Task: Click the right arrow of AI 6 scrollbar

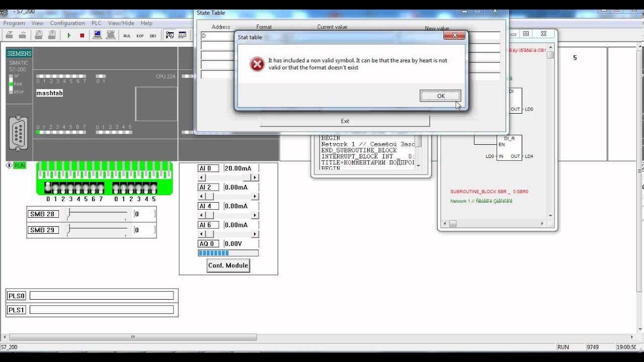Action: point(255,234)
